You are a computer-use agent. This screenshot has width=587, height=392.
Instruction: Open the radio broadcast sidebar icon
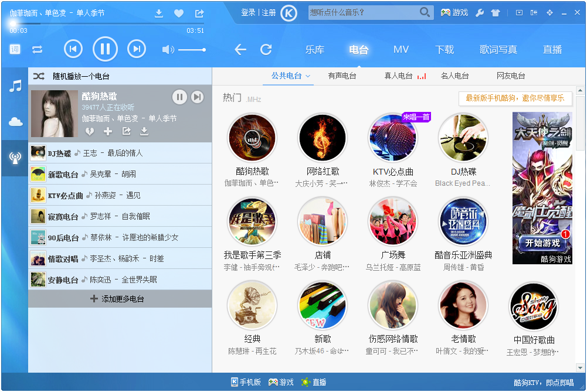[x=15, y=158]
